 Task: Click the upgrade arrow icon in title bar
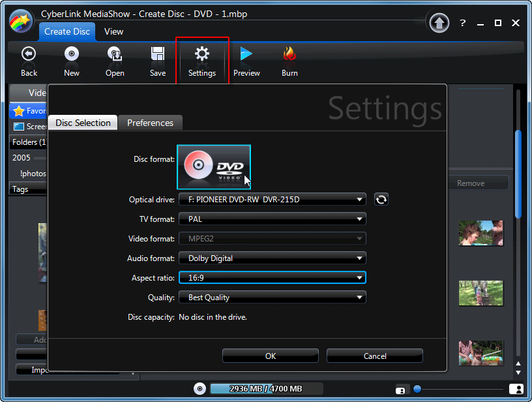coord(439,23)
